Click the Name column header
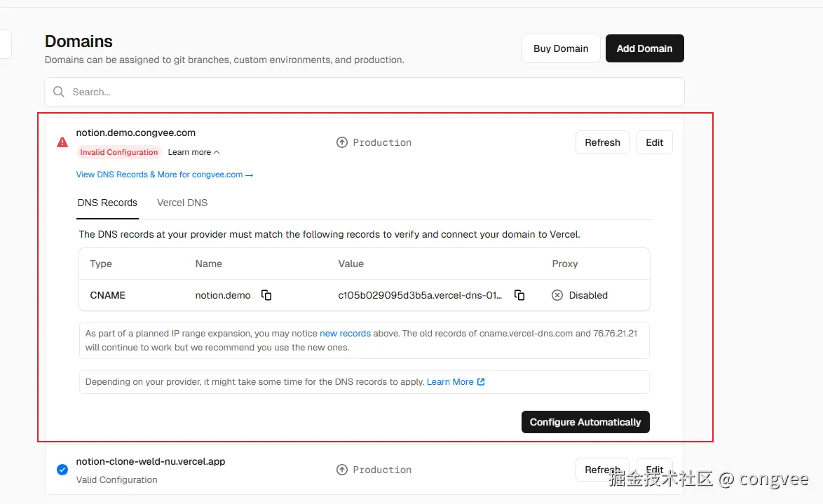 (209, 264)
